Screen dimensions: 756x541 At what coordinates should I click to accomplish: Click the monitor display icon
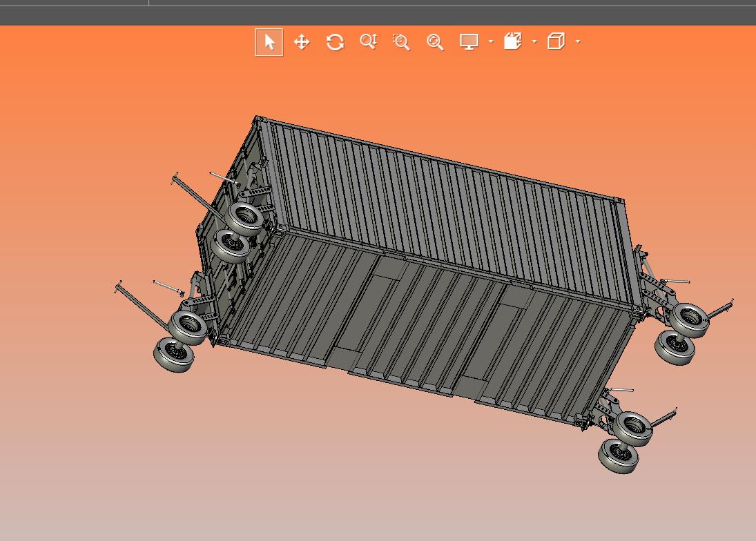click(469, 41)
